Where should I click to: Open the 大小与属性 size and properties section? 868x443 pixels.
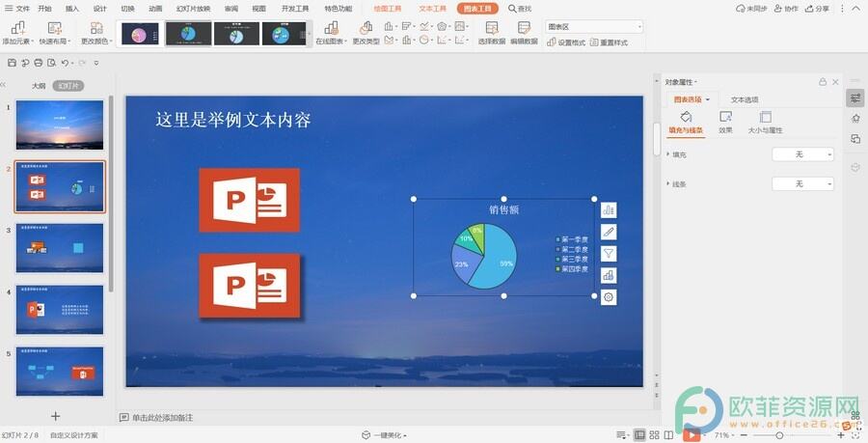pyautogui.click(x=765, y=123)
